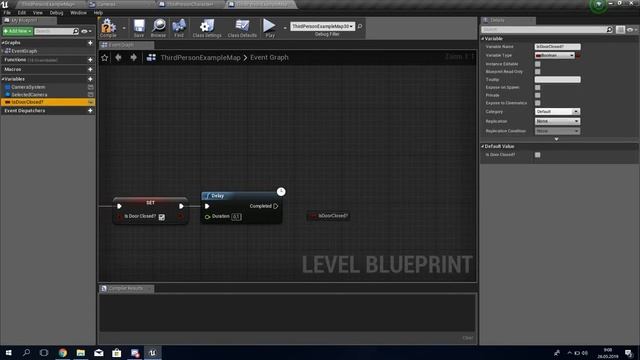Image resolution: width=640 pixels, height=360 pixels.
Task: Click the search magnifier in My Blueprint panel
Action: 76,31
